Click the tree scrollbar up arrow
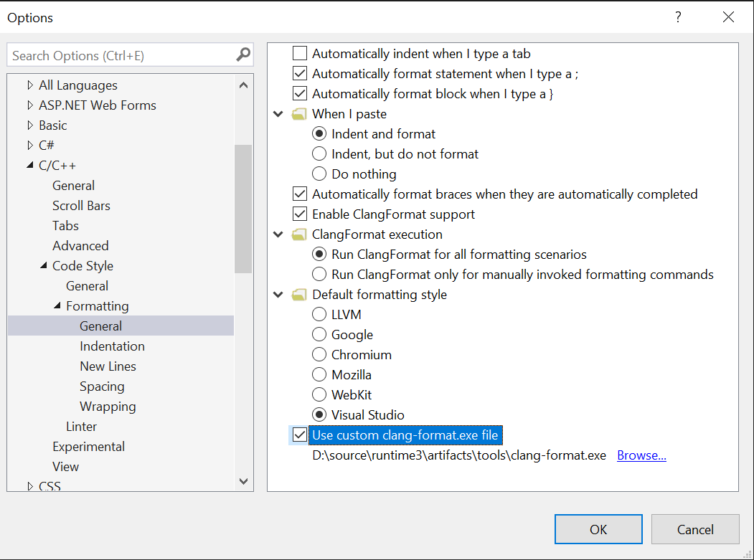The image size is (754, 560). coord(244,85)
